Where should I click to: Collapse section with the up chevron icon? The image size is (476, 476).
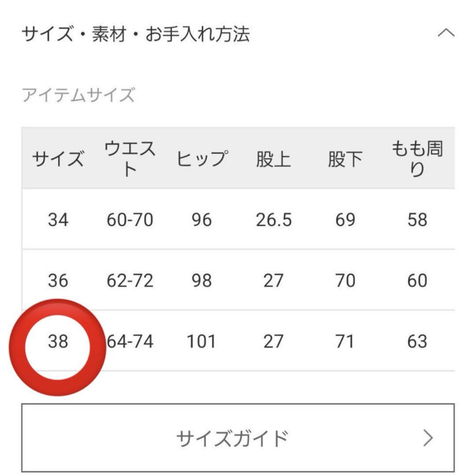click(x=446, y=33)
